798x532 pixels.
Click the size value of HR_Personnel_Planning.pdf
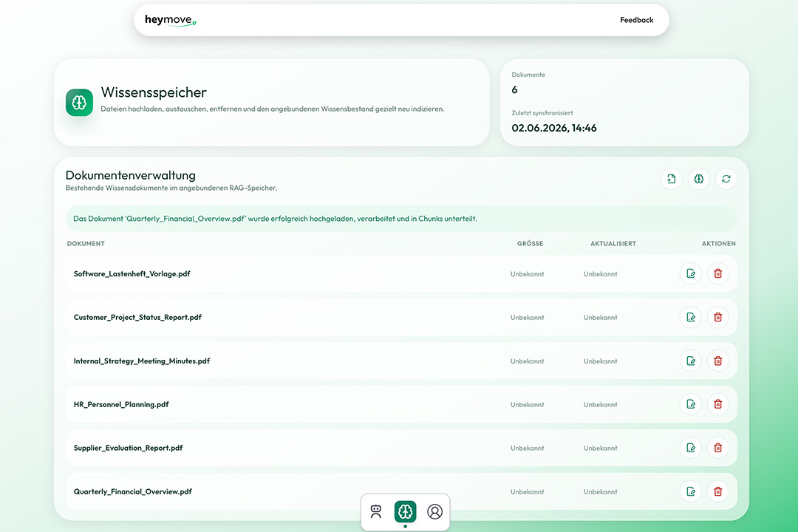click(x=528, y=405)
